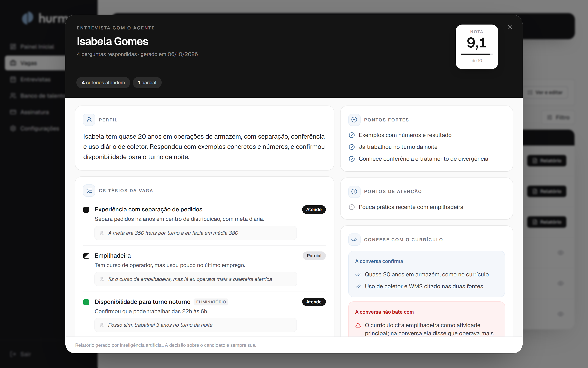Screen dimensions: 588x368
Task: Click double-check icon beside 'Uso de coletor e WMS'
Action: coord(358,286)
